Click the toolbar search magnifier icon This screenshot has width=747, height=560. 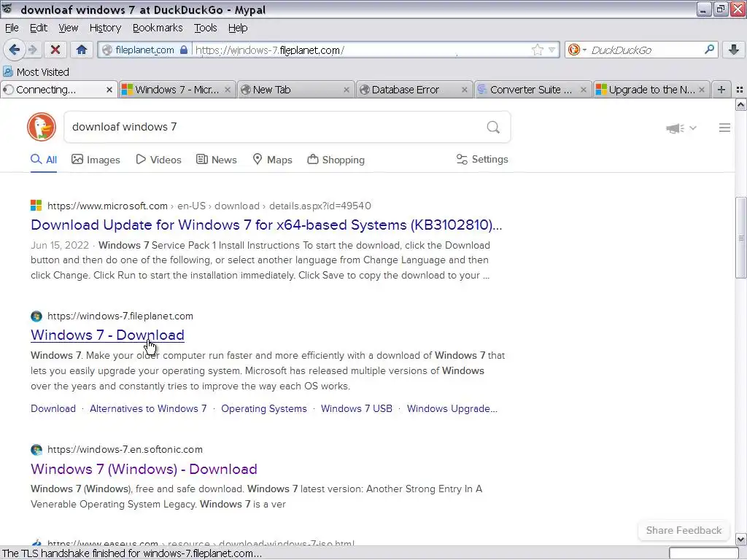(709, 50)
